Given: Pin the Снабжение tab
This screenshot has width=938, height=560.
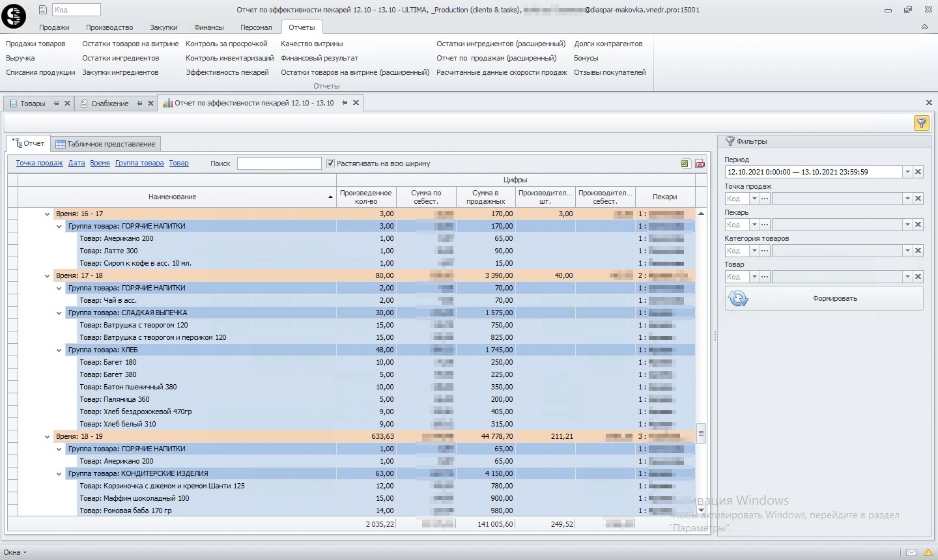Looking at the screenshot, I should click(139, 104).
